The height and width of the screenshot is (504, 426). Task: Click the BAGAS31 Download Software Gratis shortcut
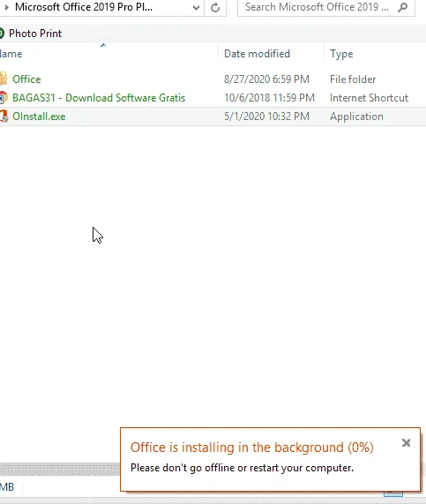click(99, 98)
